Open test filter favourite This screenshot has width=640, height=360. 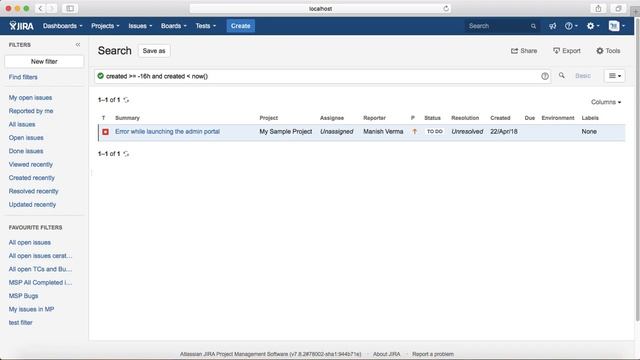point(20,322)
